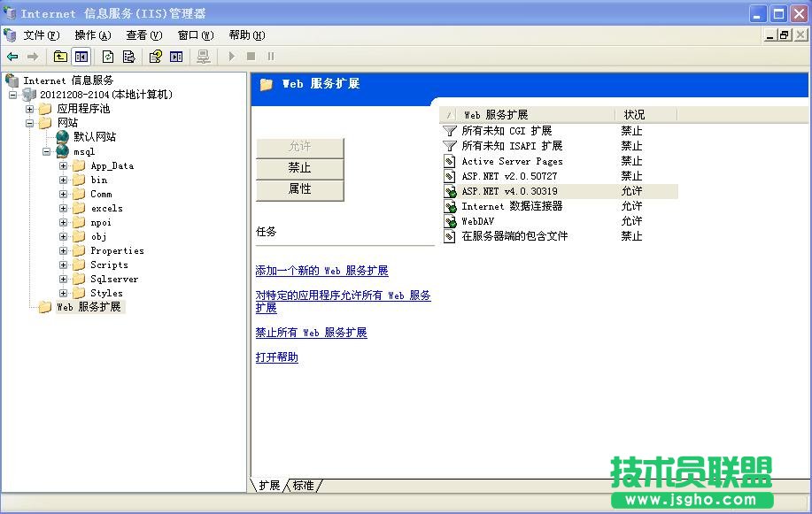Select the Up One Level folder icon

[58, 56]
